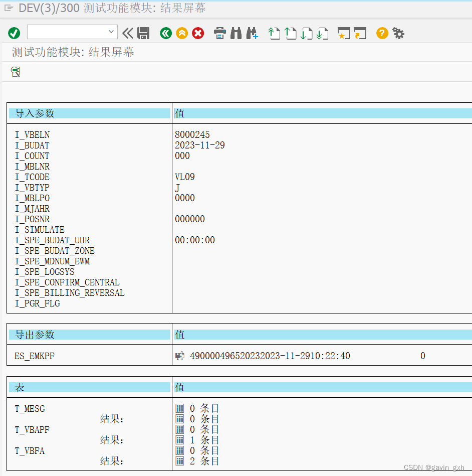
Task: Exit via the yellow up-arrow icon
Action: tap(183, 33)
